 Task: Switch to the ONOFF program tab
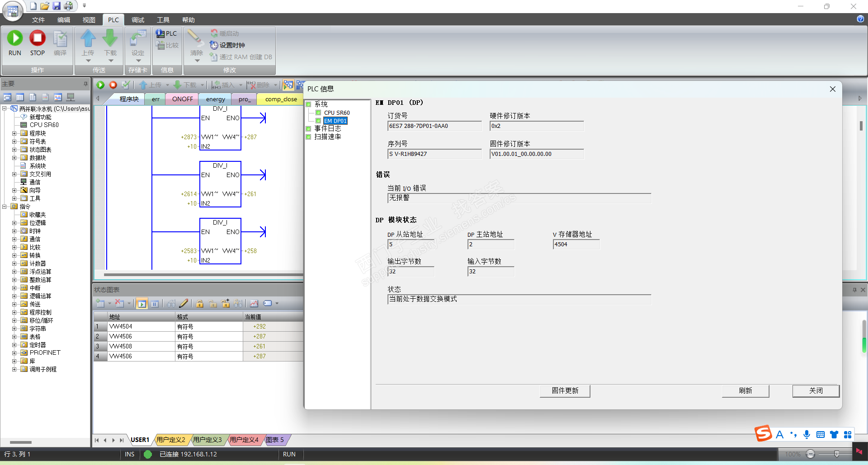click(183, 99)
